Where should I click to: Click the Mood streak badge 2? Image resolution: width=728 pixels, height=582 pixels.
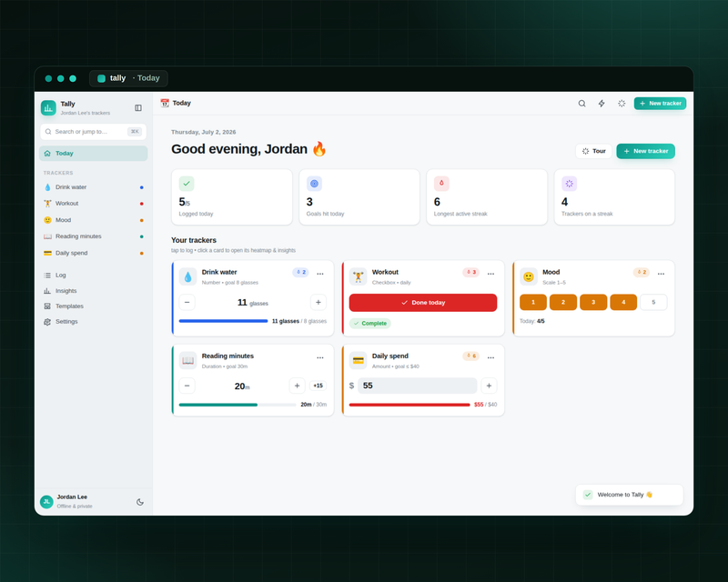[642, 273]
